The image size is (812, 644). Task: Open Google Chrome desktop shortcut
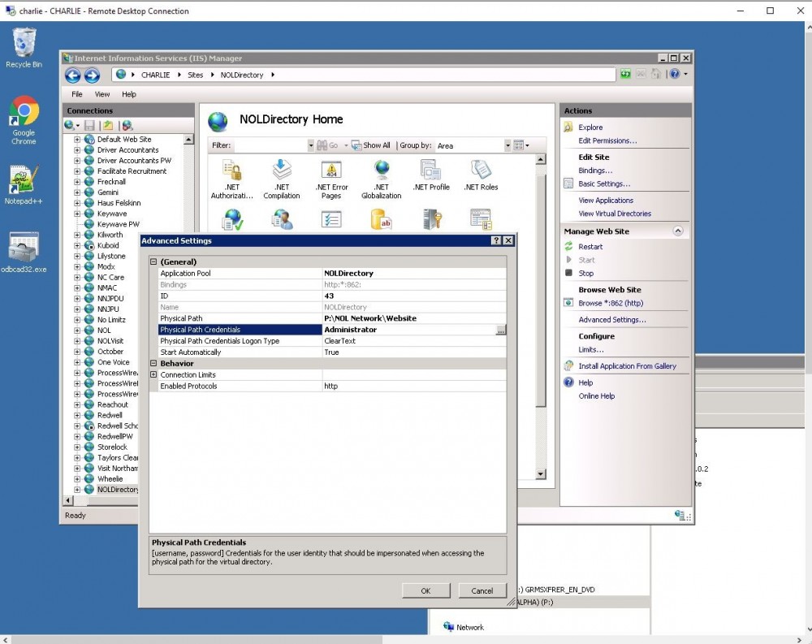(24, 120)
